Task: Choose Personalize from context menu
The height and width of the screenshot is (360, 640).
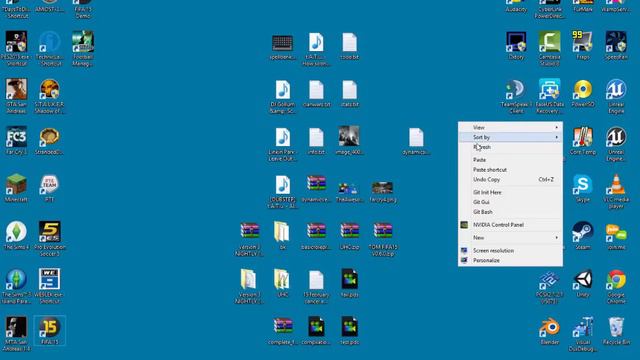Action: tap(510, 260)
